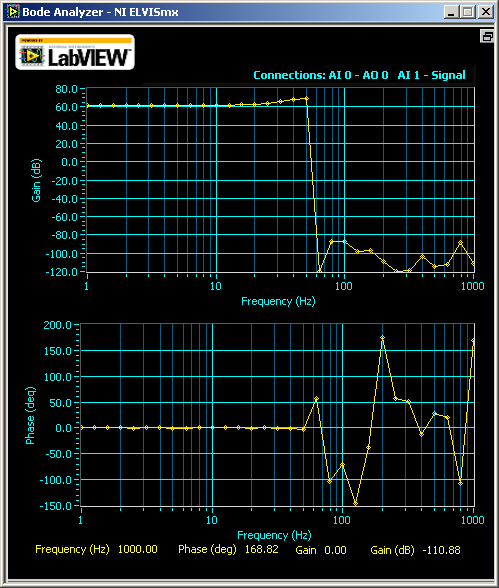Click the cursor Frequency value 1000.00
The height and width of the screenshot is (588, 499).
pos(138,549)
